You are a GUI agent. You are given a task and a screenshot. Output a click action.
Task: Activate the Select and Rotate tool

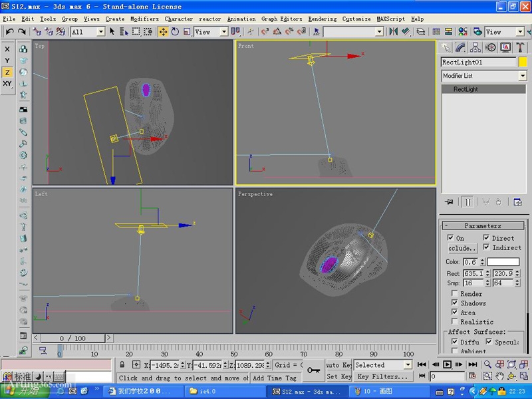click(x=175, y=31)
